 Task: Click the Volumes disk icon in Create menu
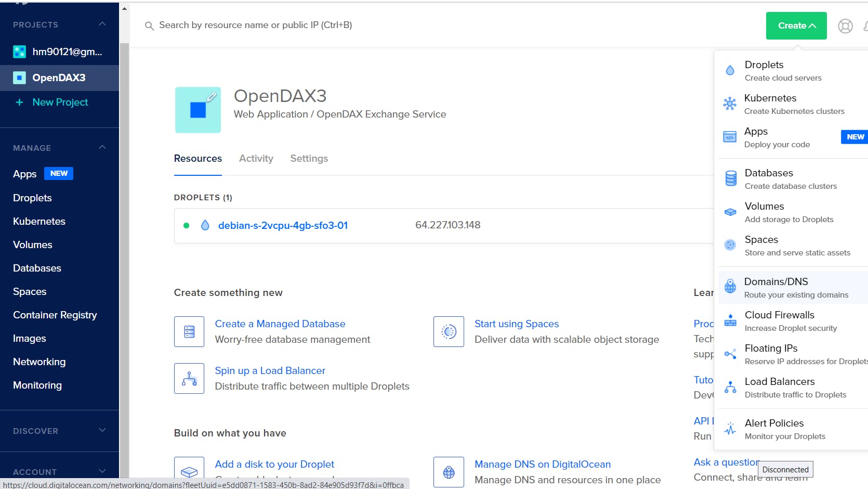730,212
